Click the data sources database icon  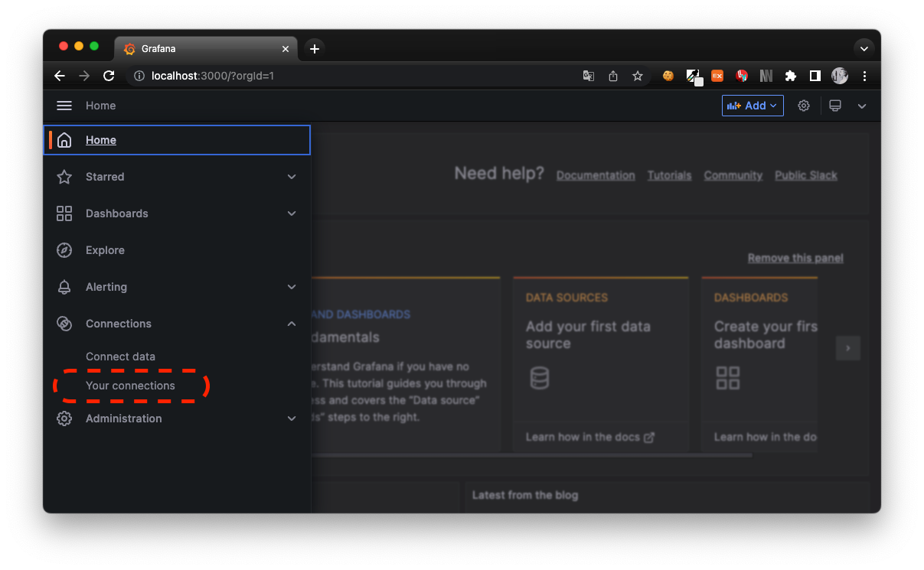540,377
